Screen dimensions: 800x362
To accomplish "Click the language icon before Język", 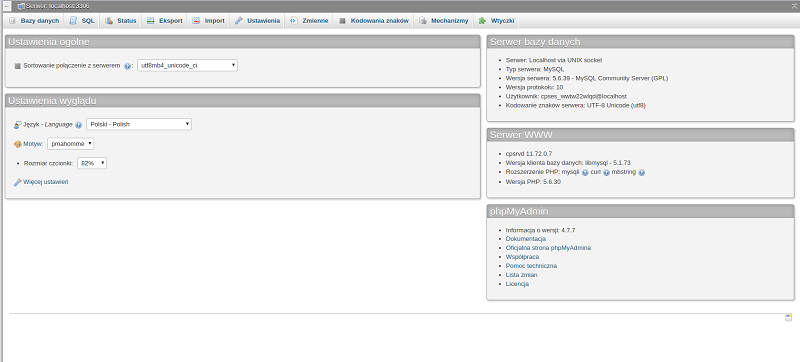I will (18, 124).
